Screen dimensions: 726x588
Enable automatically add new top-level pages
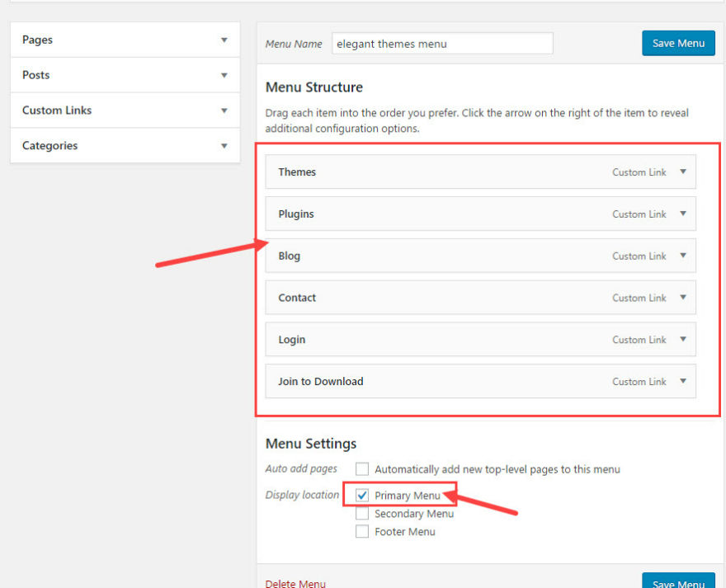click(x=362, y=469)
